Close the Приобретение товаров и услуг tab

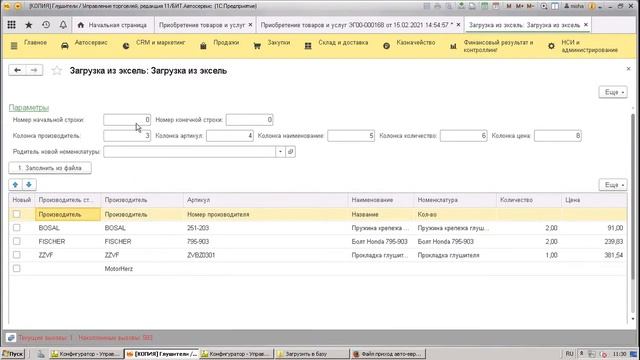[x=250, y=25]
